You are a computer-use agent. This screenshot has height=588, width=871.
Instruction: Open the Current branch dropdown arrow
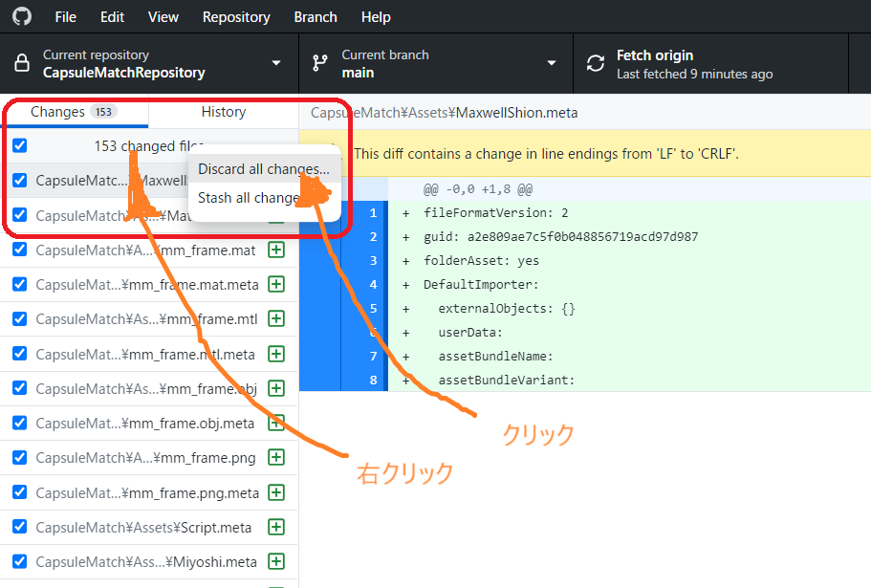coord(551,64)
